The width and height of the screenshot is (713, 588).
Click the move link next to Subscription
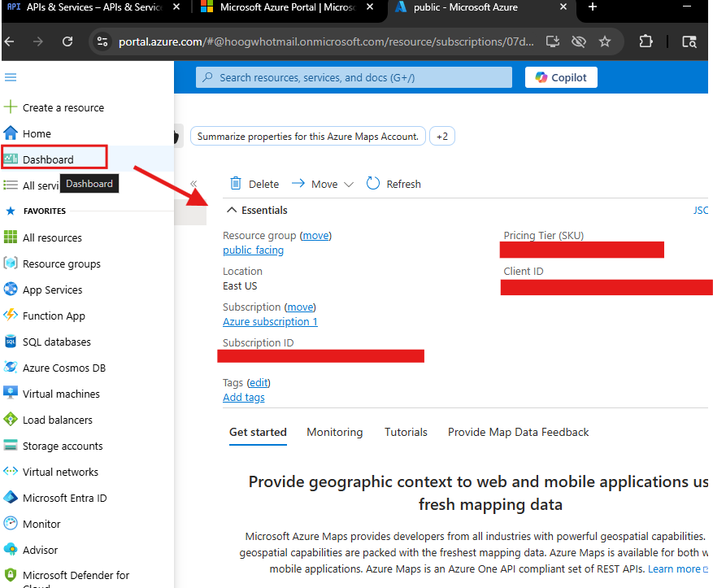coord(300,307)
